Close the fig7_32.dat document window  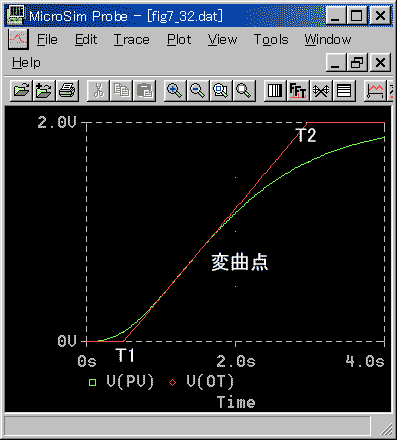coord(380,62)
